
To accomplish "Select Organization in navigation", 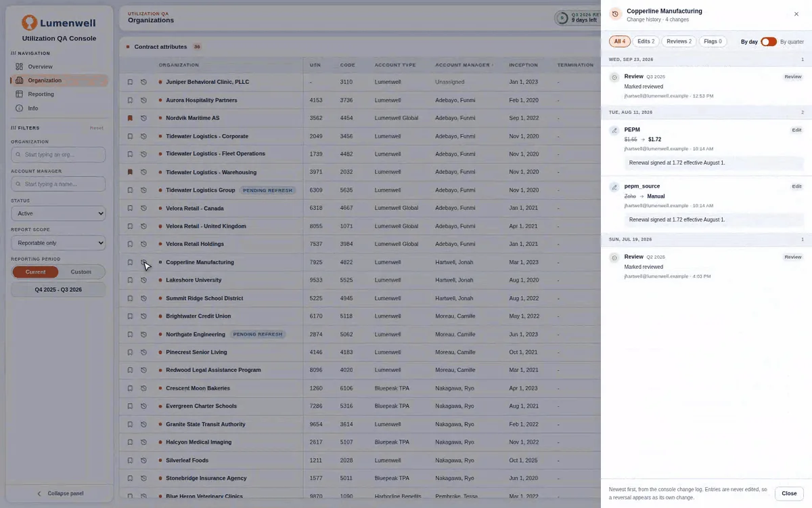I will tap(58, 80).
